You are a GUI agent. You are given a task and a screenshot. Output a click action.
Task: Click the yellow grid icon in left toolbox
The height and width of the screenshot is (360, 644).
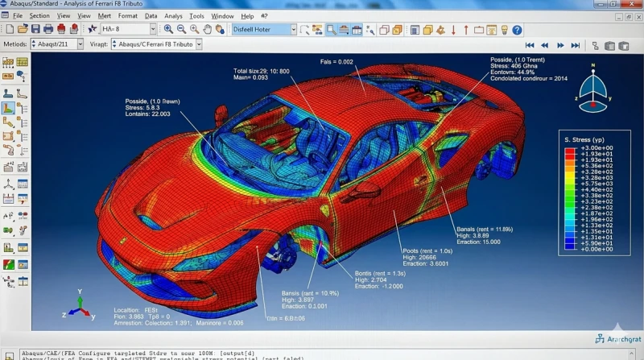(23, 62)
